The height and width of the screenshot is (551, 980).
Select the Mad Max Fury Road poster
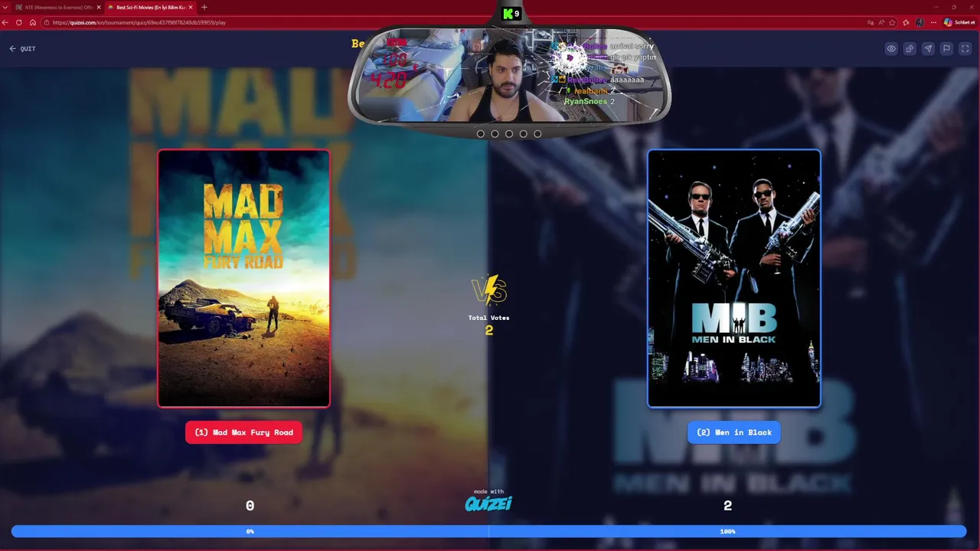[243, 279]
